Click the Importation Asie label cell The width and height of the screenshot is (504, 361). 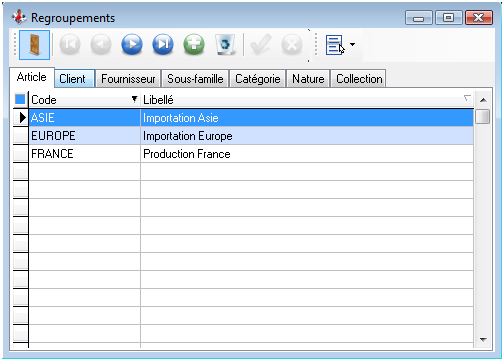[307, 118]
